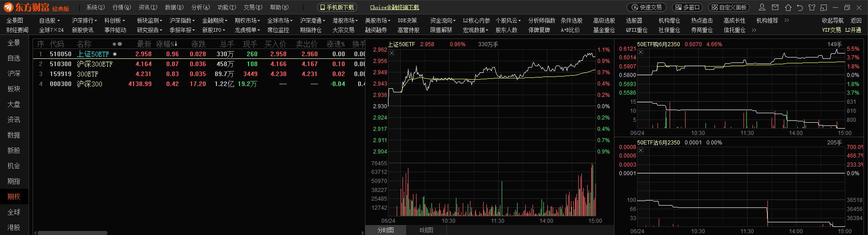
Task: Open the 交易(E) menu
Action: tap(253, 7)
